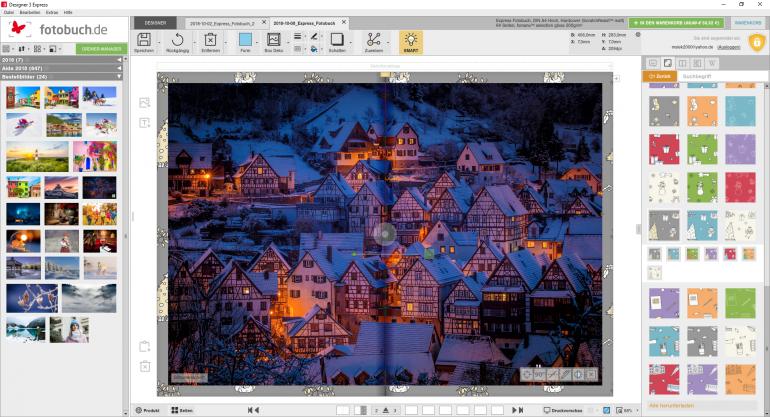Click the orange lock shield icon

pos(756,42)
